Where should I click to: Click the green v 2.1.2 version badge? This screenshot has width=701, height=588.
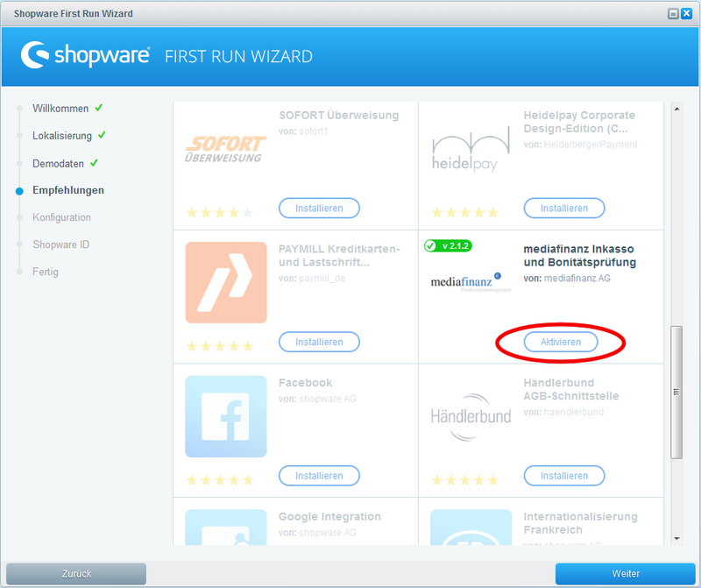coord(448,245)
